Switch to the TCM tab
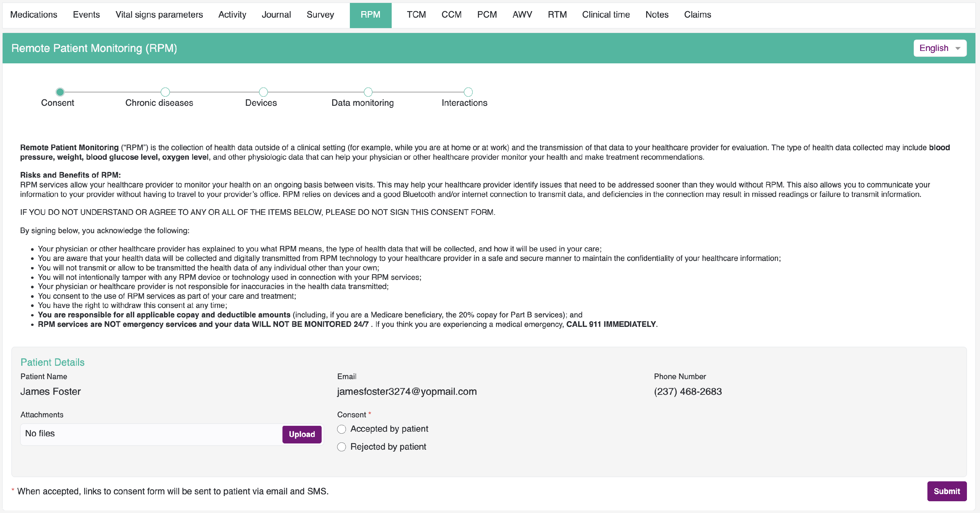The width and height of the screenshot is (980, 513). [416, 15]
